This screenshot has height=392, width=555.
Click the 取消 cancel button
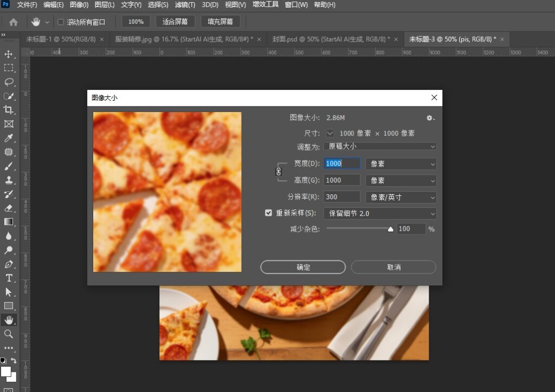(393, 267)
